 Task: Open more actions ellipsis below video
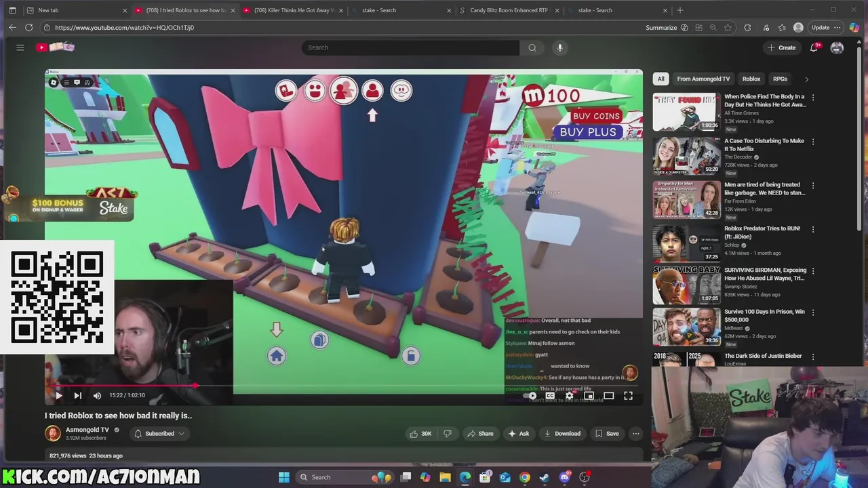click(x=636, y=434)
